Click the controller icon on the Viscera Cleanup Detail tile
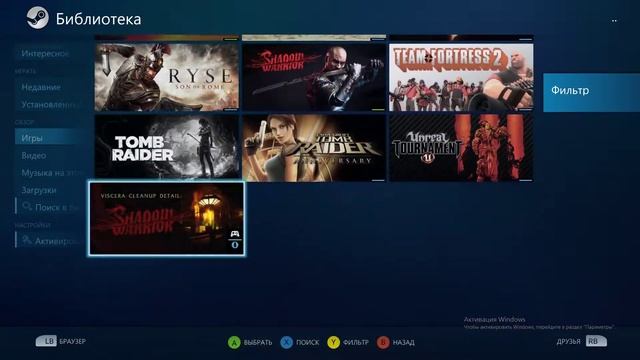 click(235, 234)
